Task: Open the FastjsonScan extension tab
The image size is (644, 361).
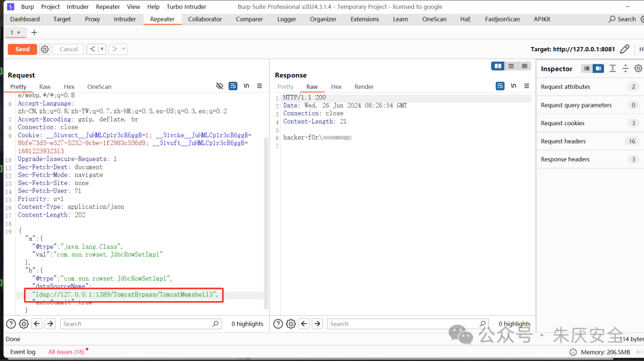Action: click(x=502, y=19)
